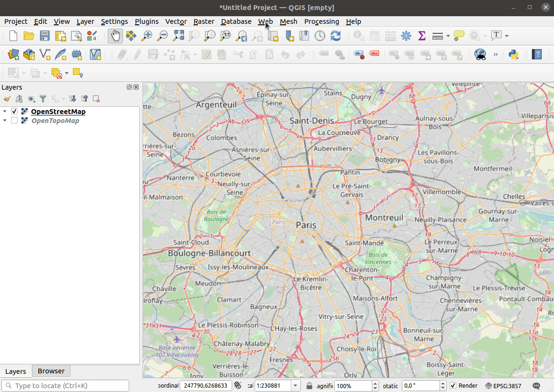Viewport: 554px width, 392px height.
Task: Collapse the OpenStreetMap layer entry
Action: (4, 111)
